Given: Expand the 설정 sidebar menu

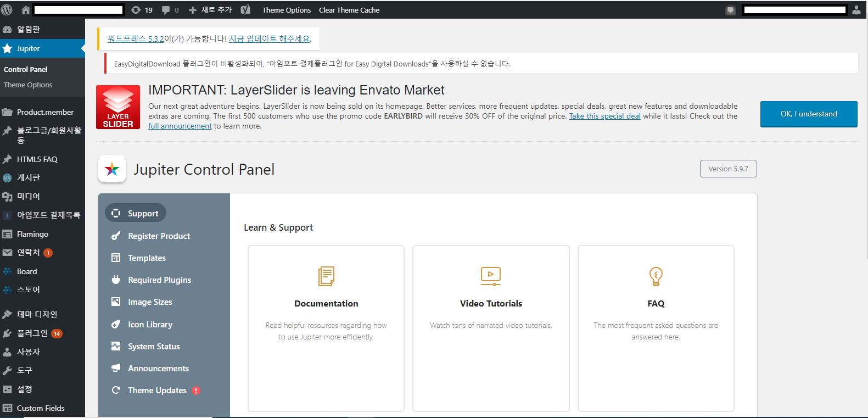Looking at the screenshot, I should coord(25,389).
